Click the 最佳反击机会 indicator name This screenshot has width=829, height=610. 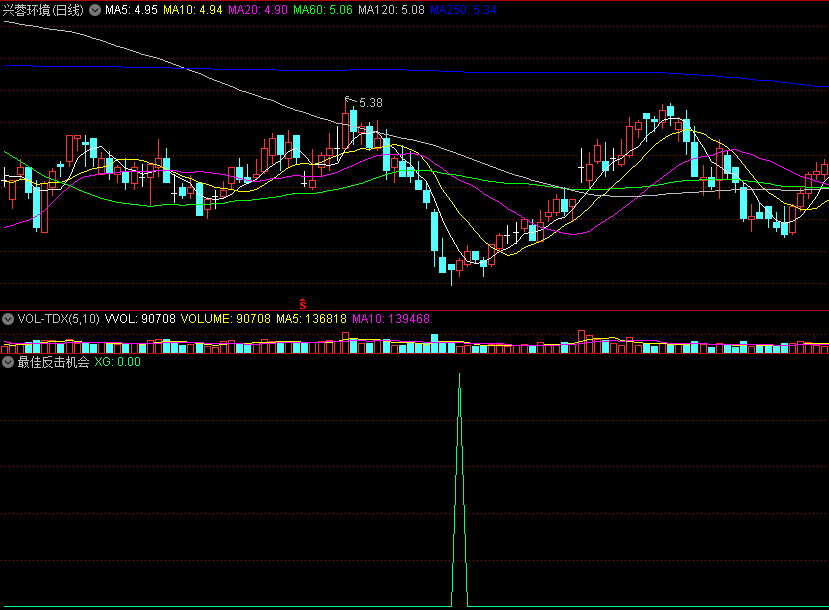[x=53, y=362]
